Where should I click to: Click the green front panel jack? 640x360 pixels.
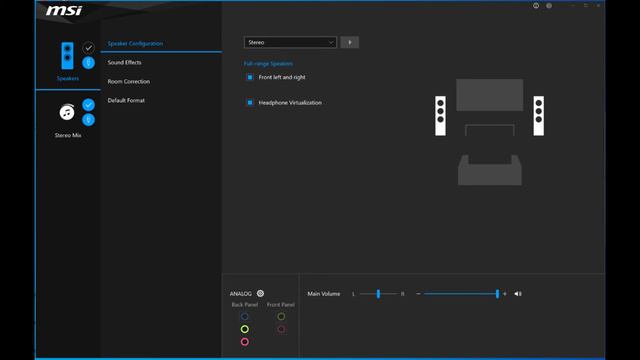click(x=281, y=316)
